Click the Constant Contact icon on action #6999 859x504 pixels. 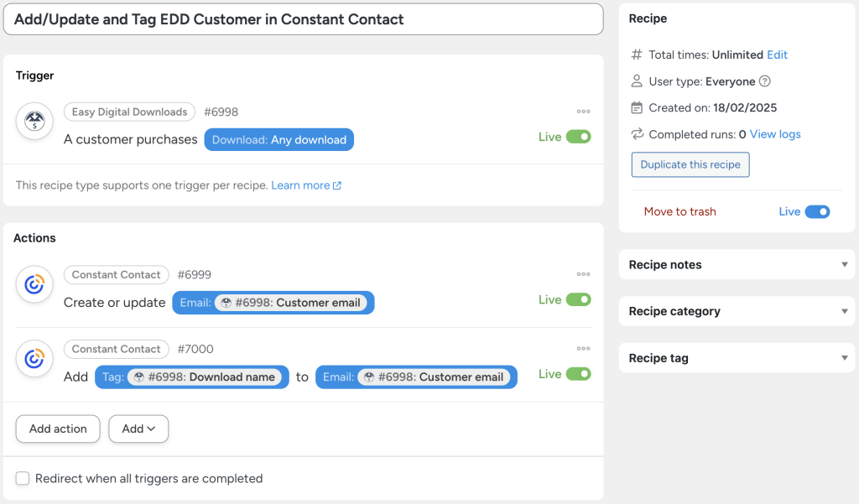click(34, 285)
